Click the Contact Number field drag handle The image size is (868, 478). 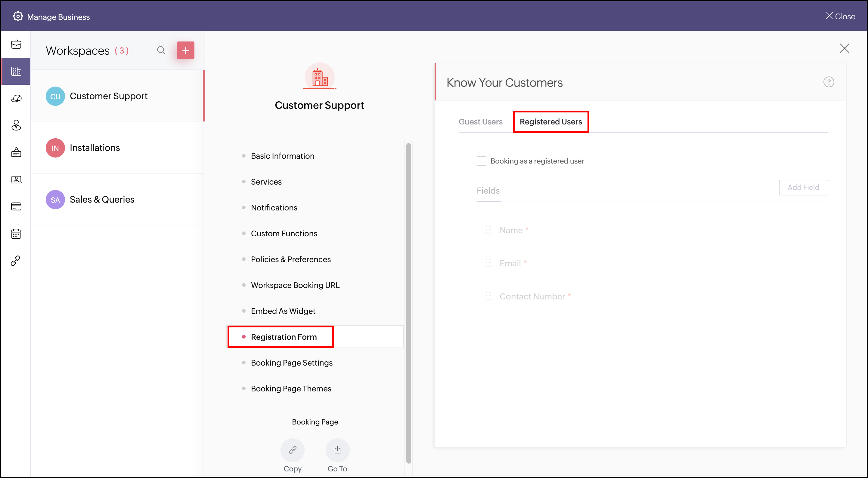point(488,296)
